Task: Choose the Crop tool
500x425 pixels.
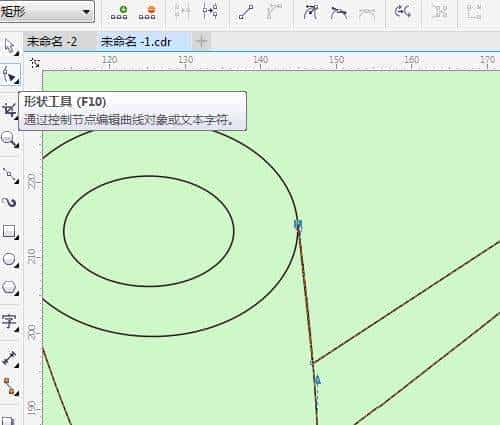Action: [9, 110]
